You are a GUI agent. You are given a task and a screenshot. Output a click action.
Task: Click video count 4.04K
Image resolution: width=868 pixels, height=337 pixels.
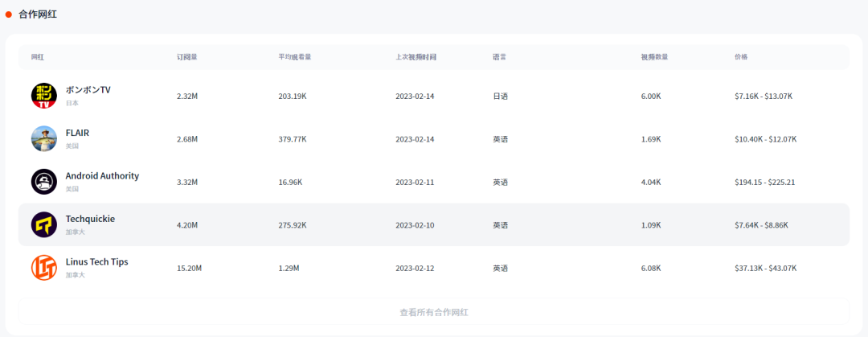[x=651, y=183]
